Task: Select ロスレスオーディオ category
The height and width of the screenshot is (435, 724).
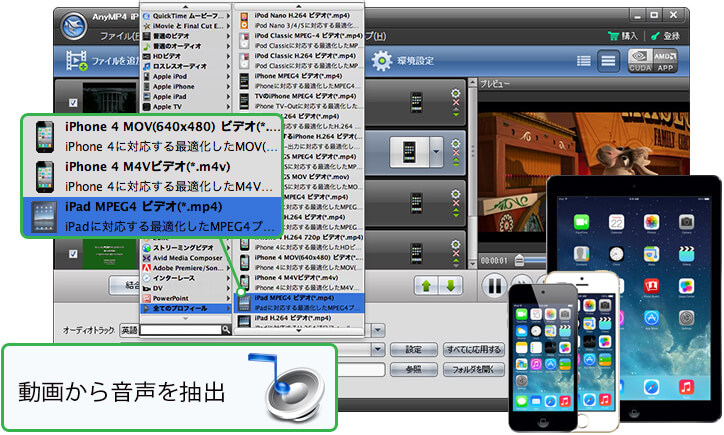Action: [186, 66]
